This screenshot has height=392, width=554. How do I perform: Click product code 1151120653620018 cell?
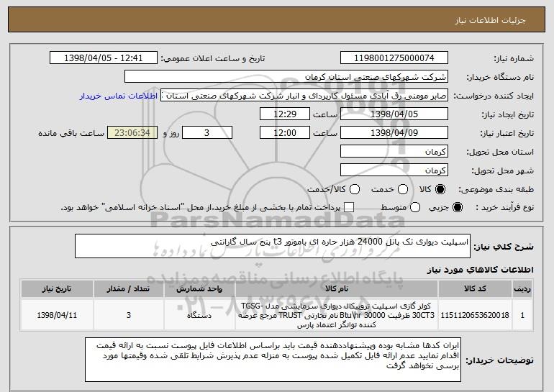[475, 315]
